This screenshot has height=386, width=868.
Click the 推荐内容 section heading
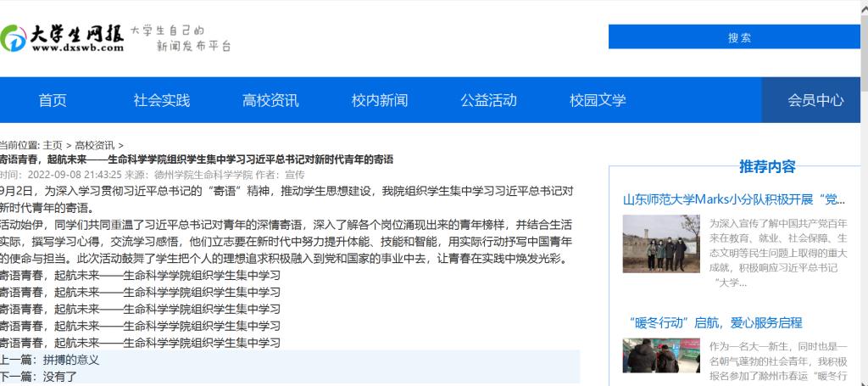[767, 165]
